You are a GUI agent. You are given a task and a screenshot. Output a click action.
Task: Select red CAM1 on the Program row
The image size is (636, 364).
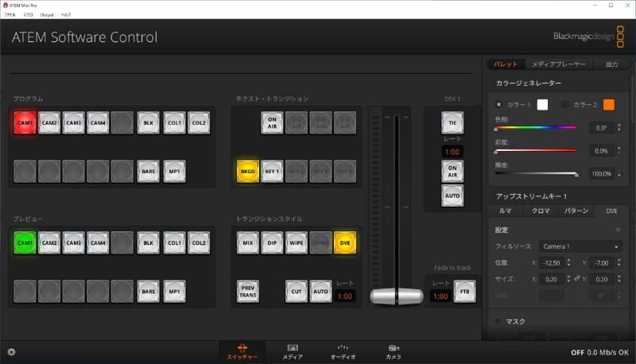point(25,122)
